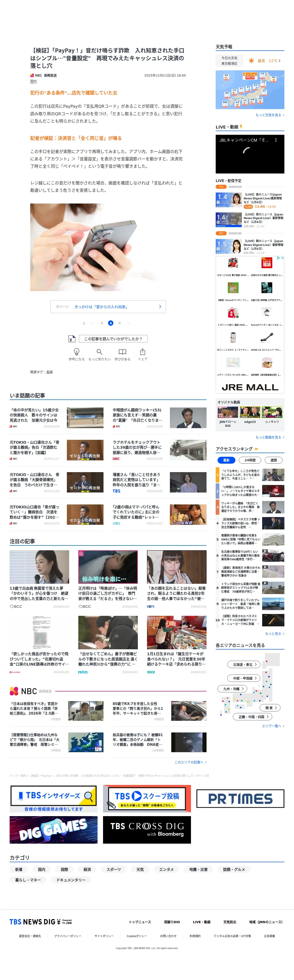The height and width of the screenshot is (980, 294).
Task: Select the 経済 category pill
Action: (x=87, y=869)
